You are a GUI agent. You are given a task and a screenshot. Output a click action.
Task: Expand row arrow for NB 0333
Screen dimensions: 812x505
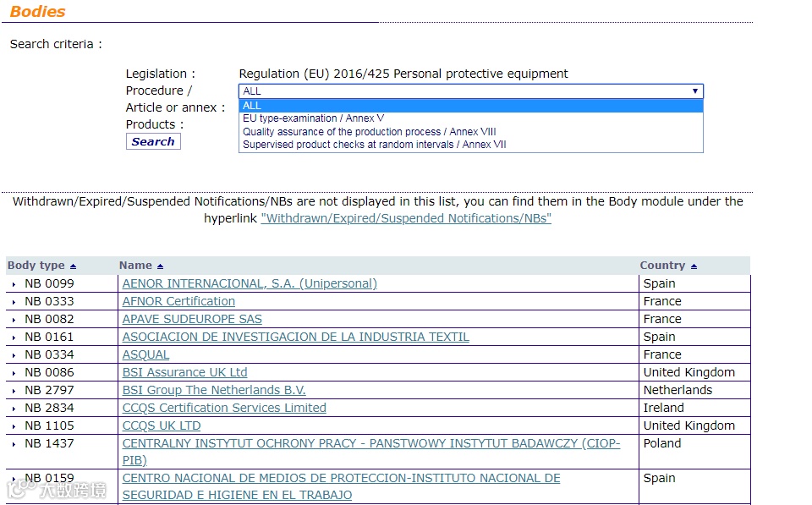pos(14,302)
